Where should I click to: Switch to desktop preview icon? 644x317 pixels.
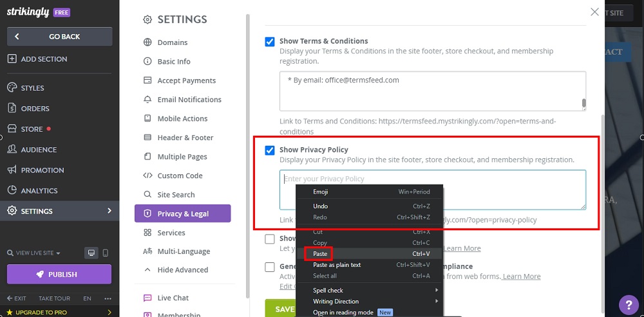coord(91,253)
